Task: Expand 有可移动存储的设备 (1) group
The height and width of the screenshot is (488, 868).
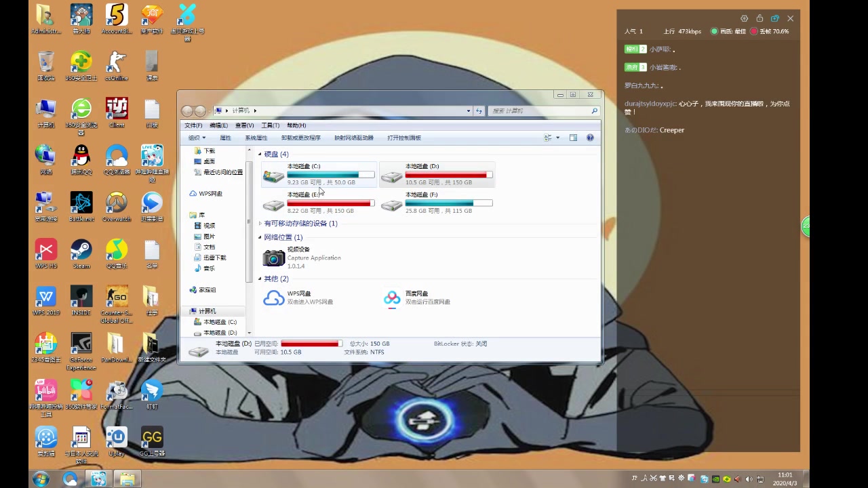Action: [x=260, y=224]
